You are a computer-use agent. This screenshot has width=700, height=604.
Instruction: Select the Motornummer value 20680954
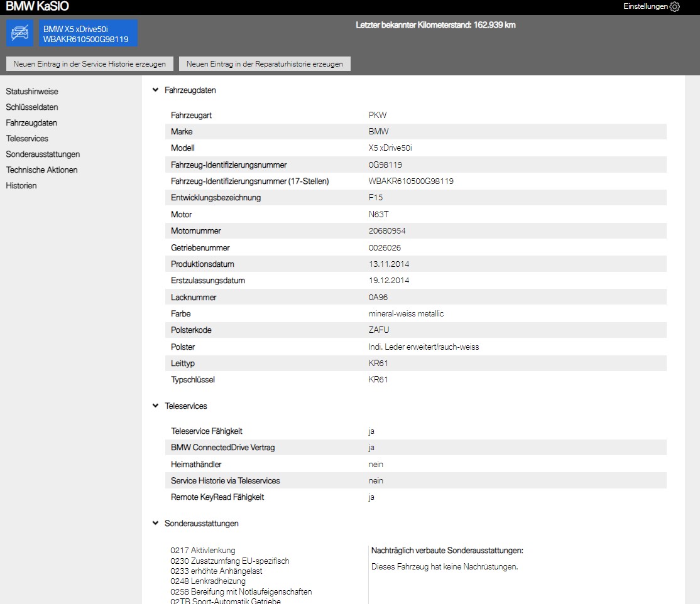387,230
